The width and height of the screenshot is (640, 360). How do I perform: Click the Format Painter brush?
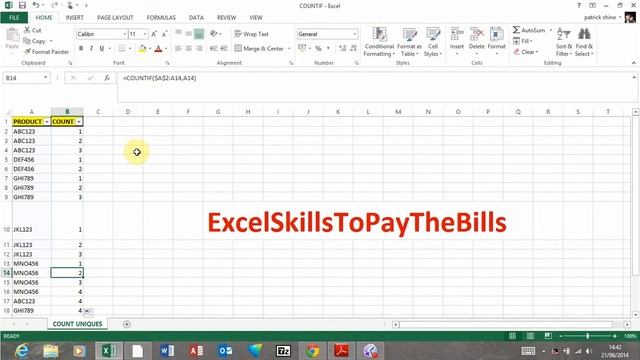pos(46,52)
